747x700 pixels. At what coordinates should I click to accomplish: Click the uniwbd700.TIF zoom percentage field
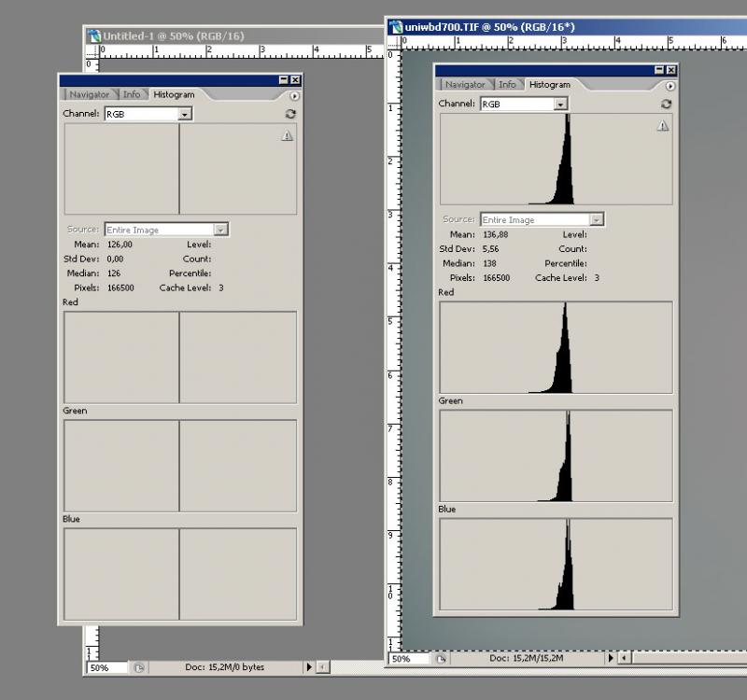coord(409,659)
